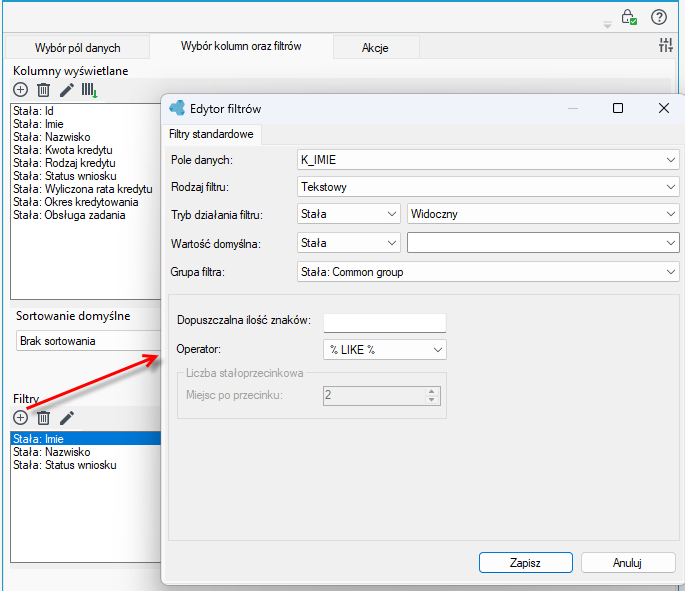
Task: Click the Miejsc po przecinku spinner field
Action: [381, 395]
